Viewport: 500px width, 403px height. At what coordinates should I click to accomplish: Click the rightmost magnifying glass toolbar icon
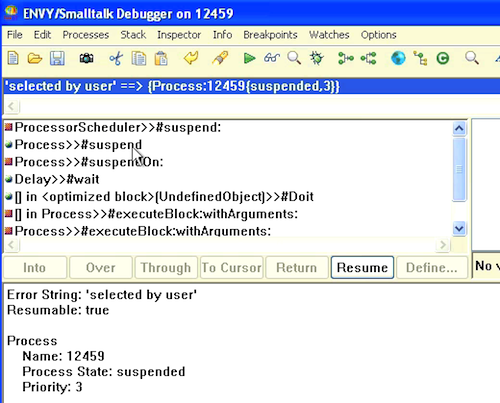coord(472,58)
